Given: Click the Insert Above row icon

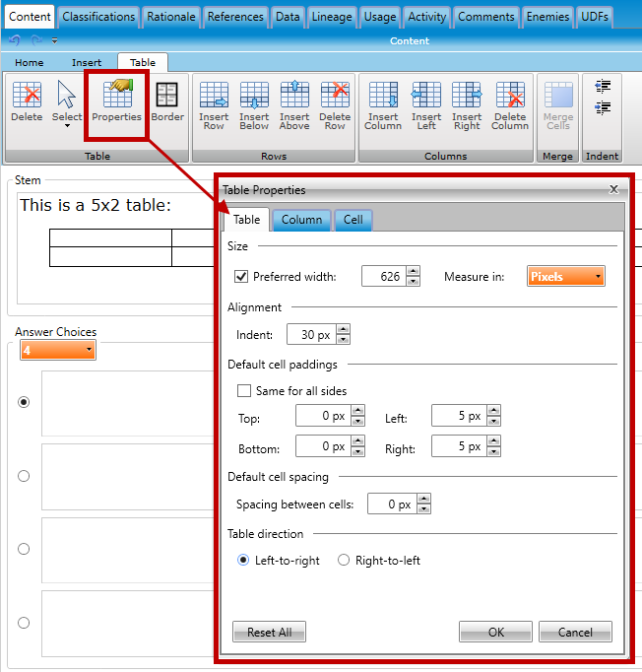Looking at the screenshot, I should (294, 106).
